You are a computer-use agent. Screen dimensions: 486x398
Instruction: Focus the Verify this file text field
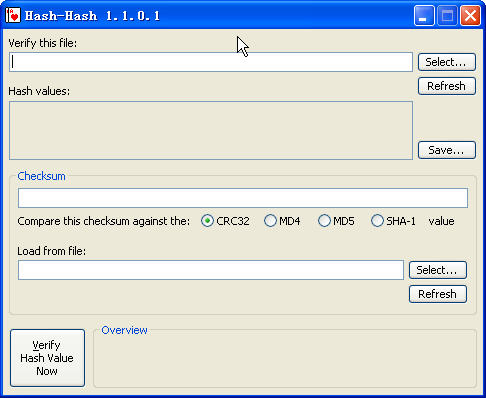(x=211, y=62)
